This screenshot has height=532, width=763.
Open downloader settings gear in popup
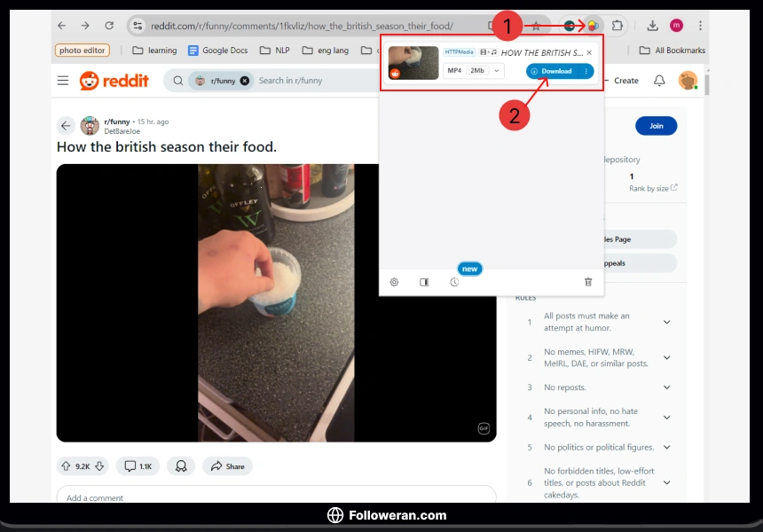click(394, 282)
